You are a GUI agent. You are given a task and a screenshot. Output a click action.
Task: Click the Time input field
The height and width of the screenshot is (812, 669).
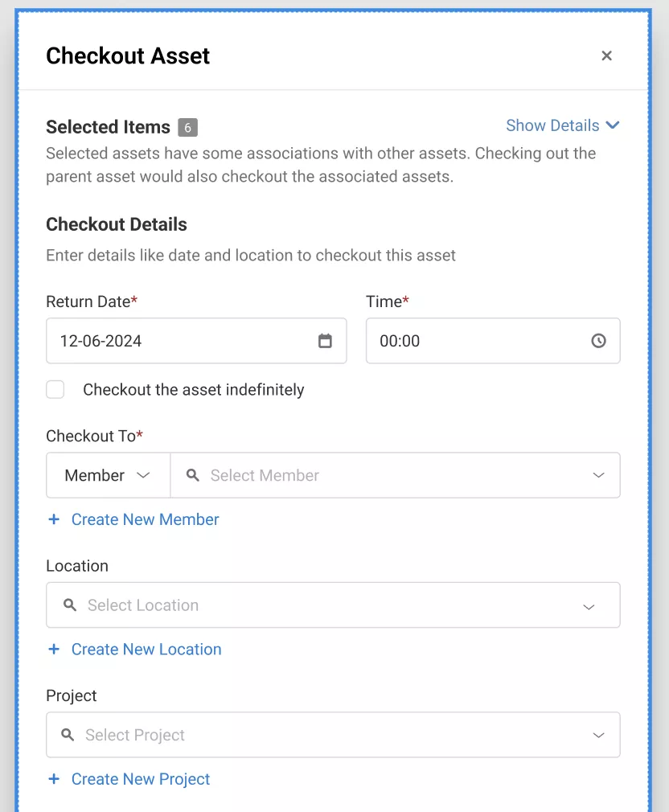tap(478, 341)
